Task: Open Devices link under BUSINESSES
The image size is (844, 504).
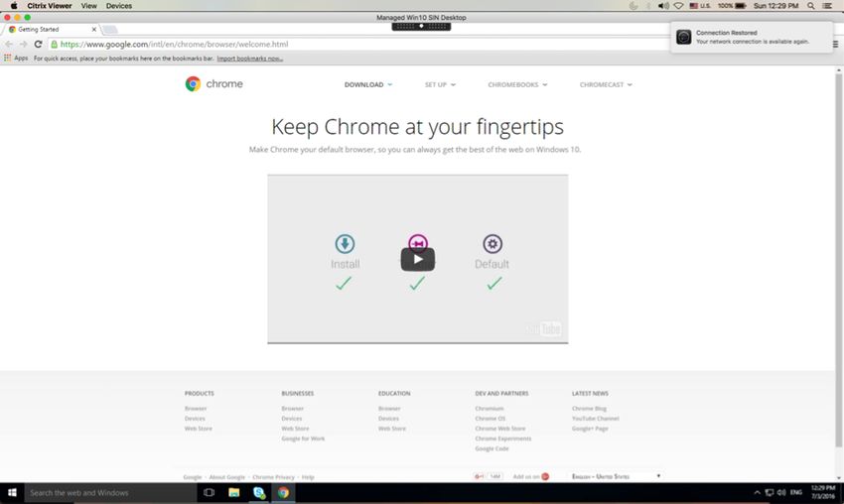Action: (292, 419)
